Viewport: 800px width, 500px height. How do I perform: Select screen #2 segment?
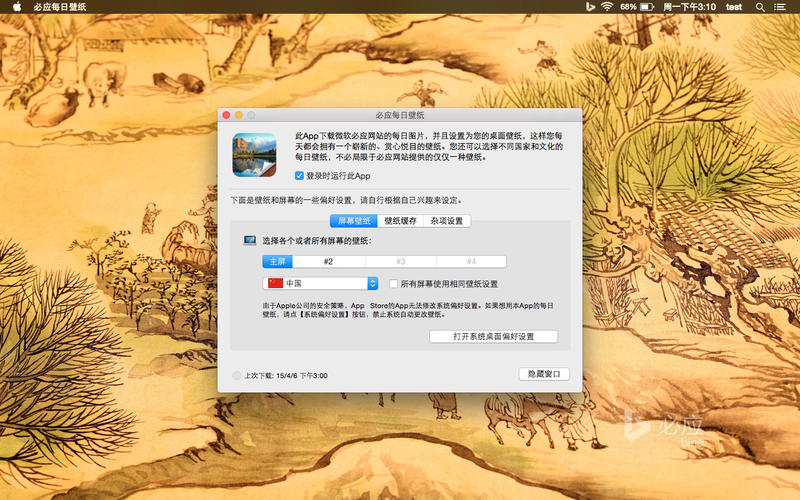point(329,262)
